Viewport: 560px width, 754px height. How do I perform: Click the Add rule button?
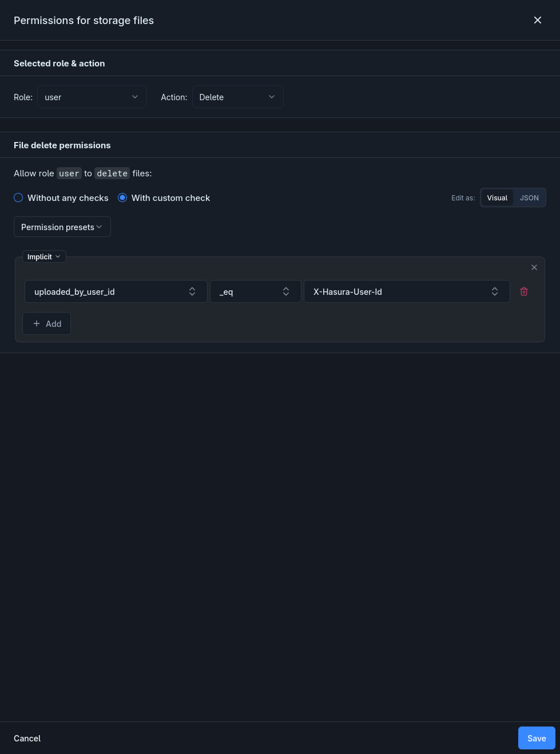coord(47,323)
